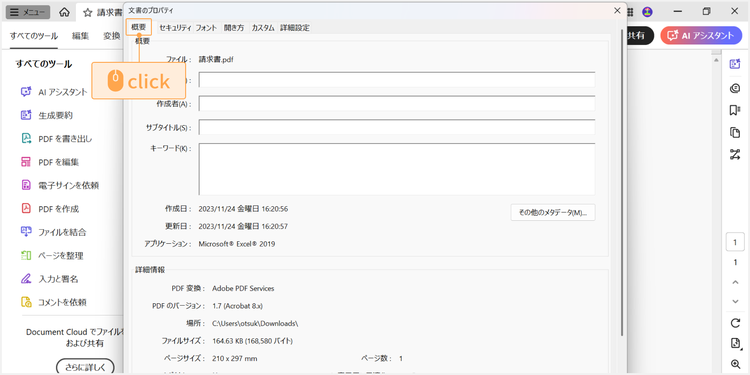Screen dimensions: 750x375
Task: Select ページを整理 tool
Action: coord(51,255)
